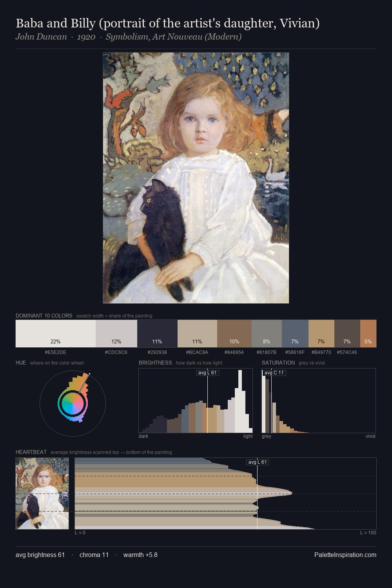Click the brightness histogram chart
The height and width of the screenshot is (588, 392).
point(196,401)
